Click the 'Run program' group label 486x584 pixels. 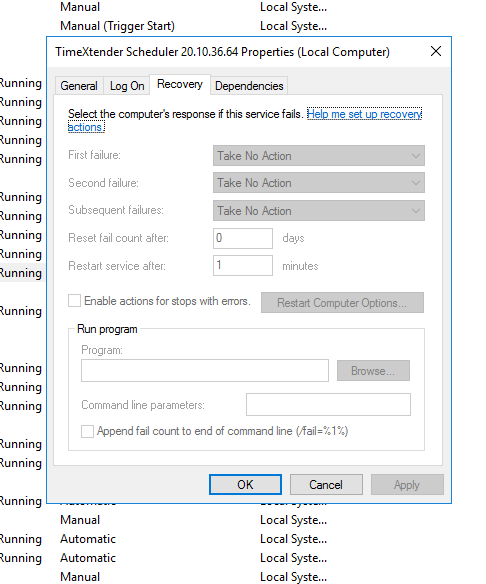pos(107,329)
